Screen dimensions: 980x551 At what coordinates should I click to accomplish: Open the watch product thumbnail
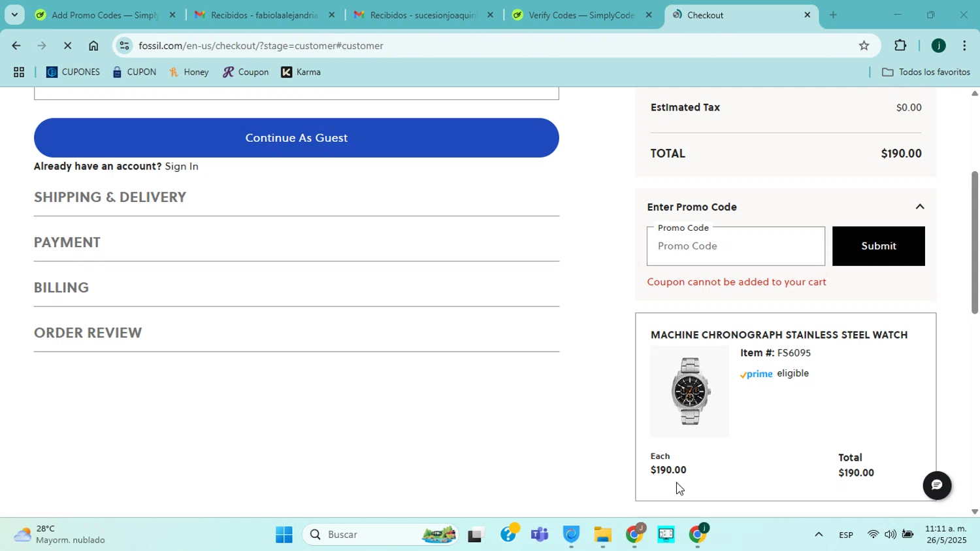689,392
